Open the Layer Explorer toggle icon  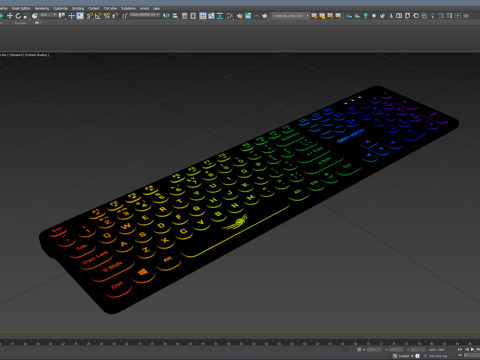pyautogui.click(x=193, y=16)
